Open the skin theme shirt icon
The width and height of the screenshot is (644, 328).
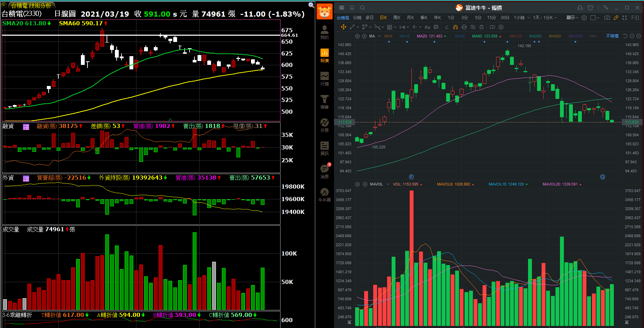[591, 8]
